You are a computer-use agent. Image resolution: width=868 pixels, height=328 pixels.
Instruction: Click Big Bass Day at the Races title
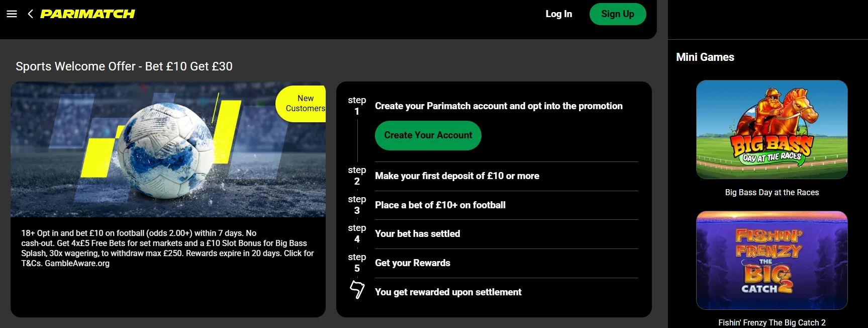[771, 193]
